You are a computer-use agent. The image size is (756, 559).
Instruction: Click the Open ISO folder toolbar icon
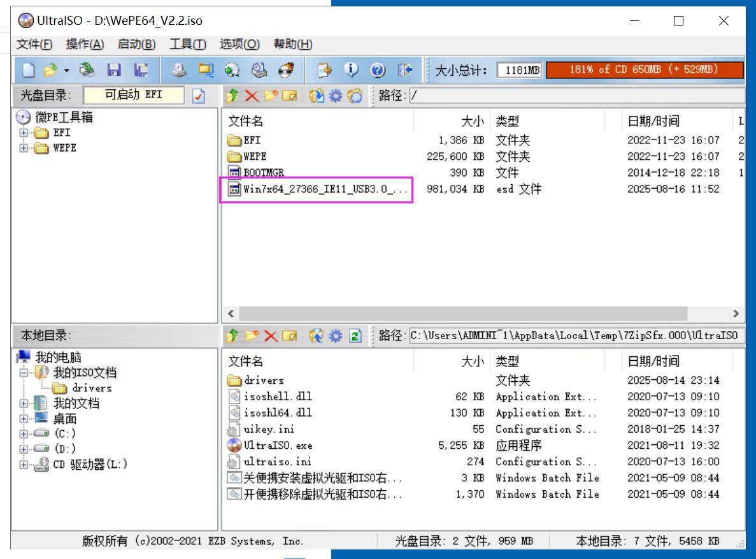point(50,71)
